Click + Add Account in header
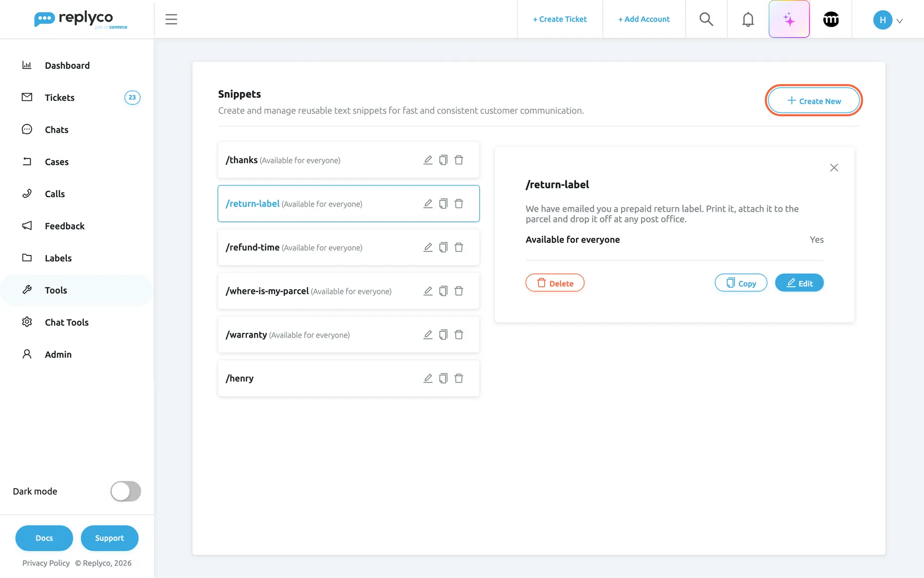This screenshot has height=578, width=924. coord(644,19)
